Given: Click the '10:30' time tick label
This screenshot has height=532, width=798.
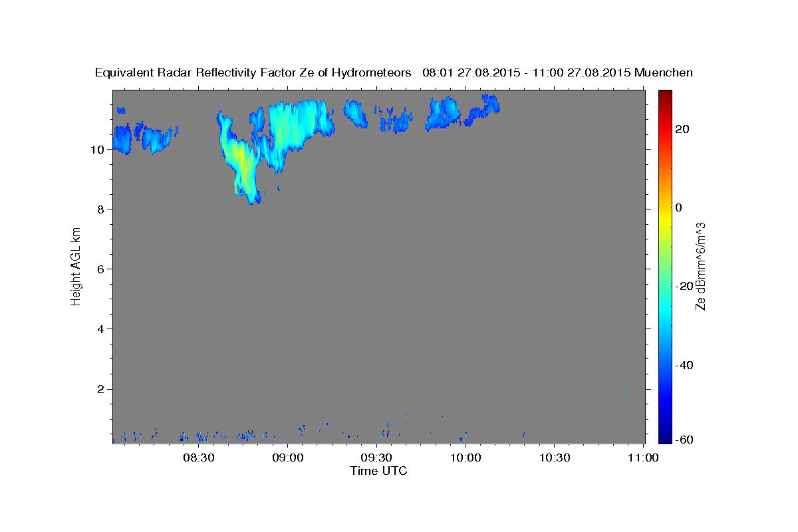Looking at the screenshot, I should click(x=555, y=458).
